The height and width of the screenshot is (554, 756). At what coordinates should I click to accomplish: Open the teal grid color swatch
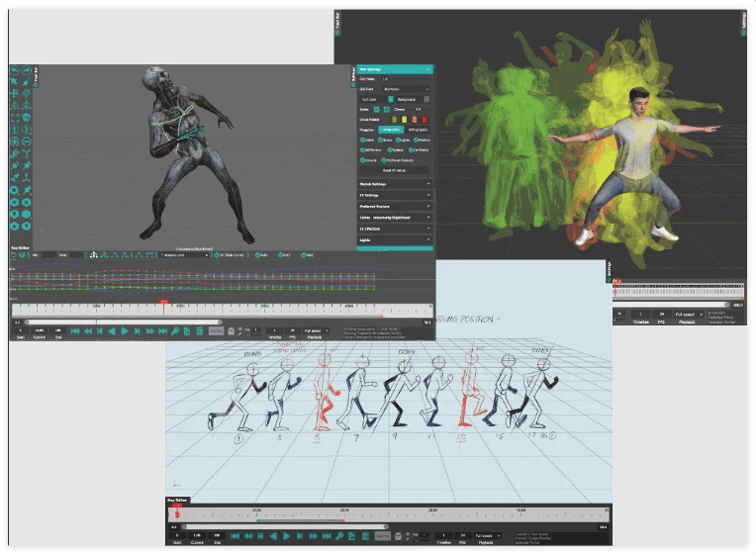click(391, 99)
